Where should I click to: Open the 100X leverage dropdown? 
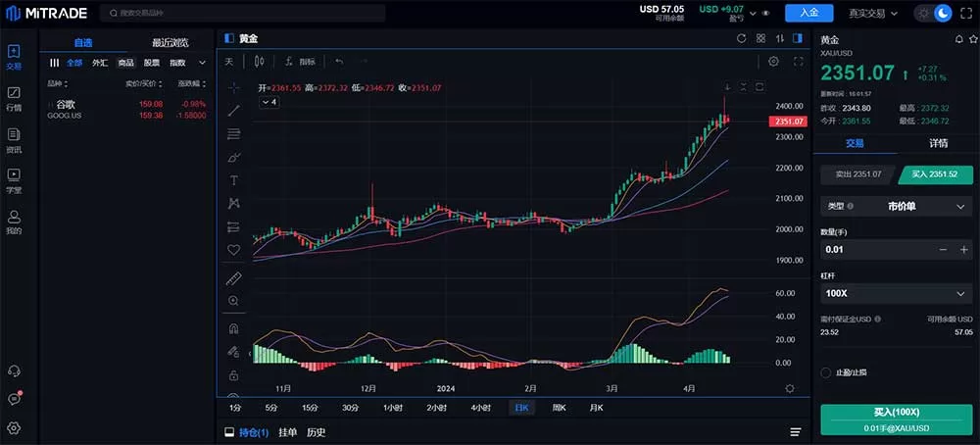pos(897,293)
